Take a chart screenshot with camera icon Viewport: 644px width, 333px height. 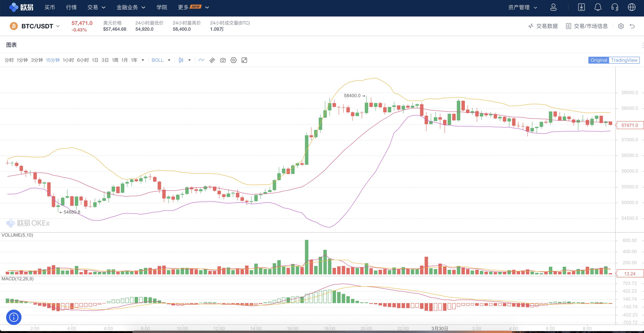tap(222, 60)
